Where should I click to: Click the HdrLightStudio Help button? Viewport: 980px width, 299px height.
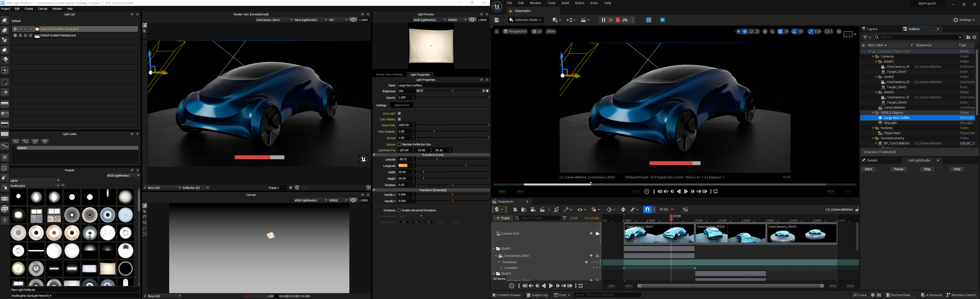coord(957,169)
